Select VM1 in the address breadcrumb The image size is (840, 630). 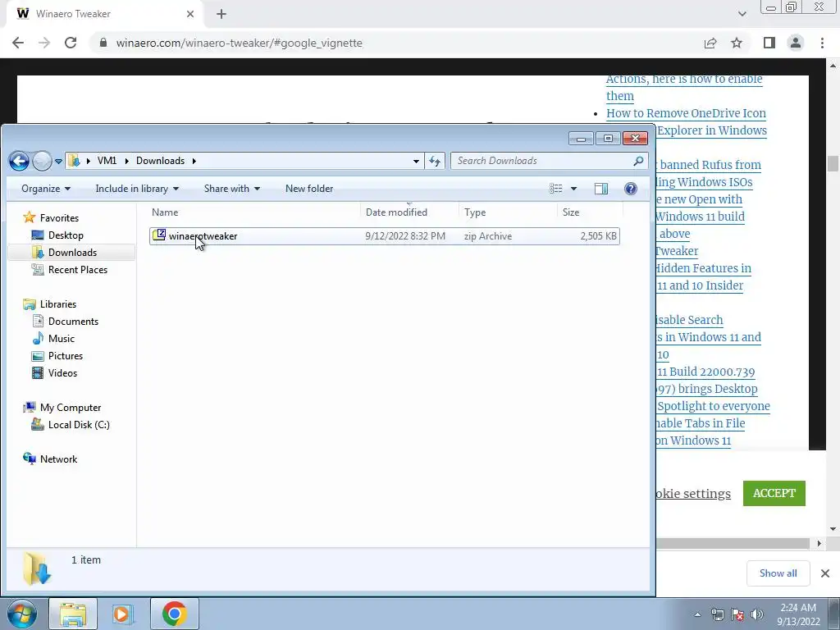coord(107,161)
